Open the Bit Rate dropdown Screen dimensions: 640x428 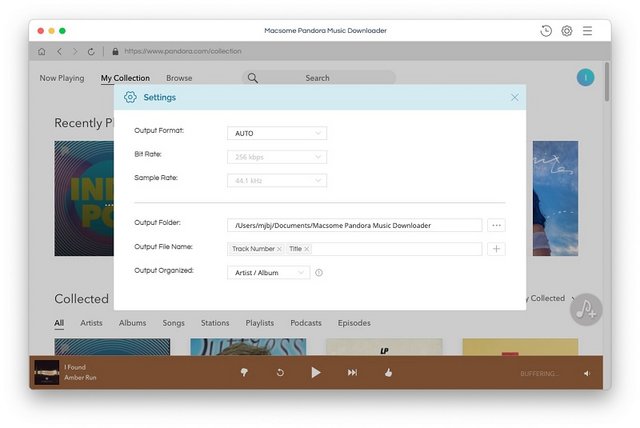pyautogui.click(x=277, y=157)
